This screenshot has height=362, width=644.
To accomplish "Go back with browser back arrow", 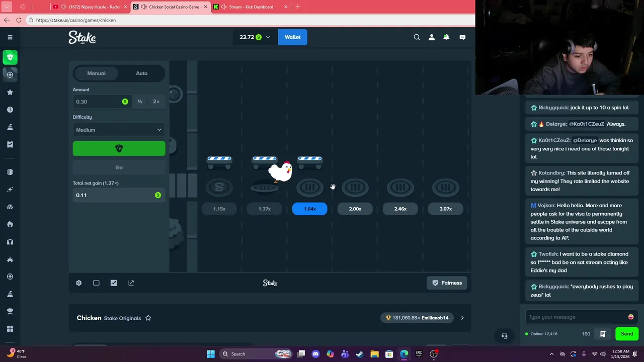I will click(7, 20).
